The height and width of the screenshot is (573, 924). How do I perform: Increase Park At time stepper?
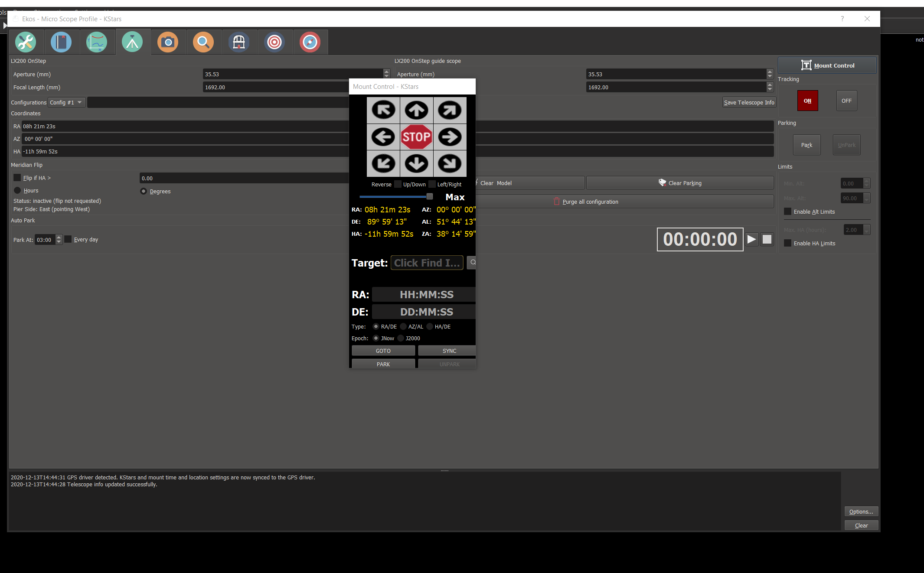tap(59, 238)
